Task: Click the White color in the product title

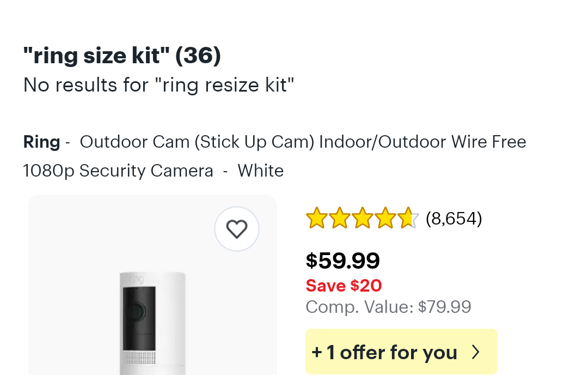Action: point(261,171)
